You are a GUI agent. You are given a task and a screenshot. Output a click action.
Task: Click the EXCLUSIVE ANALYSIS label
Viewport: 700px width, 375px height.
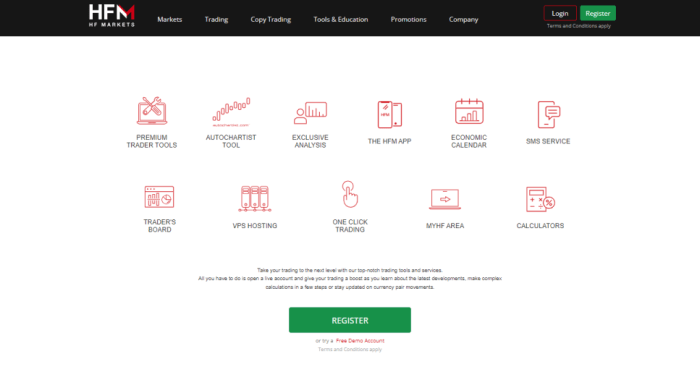(x=310, y=142)
